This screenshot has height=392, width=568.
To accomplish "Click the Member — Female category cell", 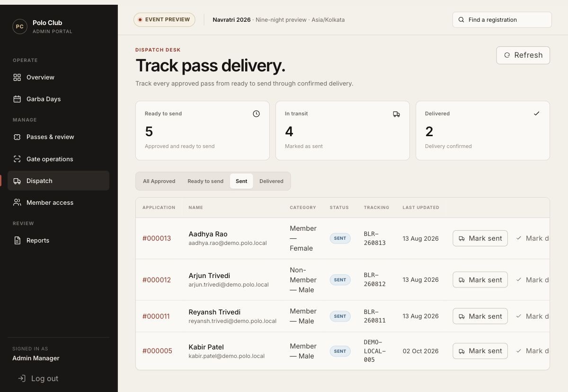I will click(303, 238).
